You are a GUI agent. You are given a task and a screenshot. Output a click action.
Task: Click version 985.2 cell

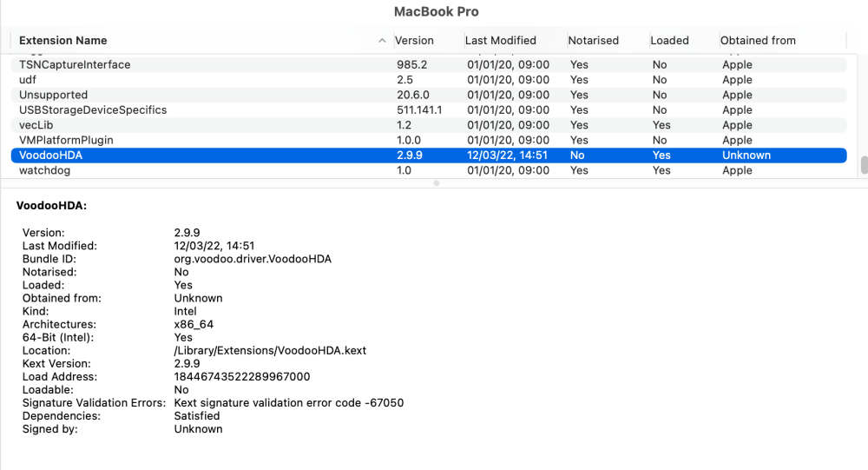pos(411,65)
